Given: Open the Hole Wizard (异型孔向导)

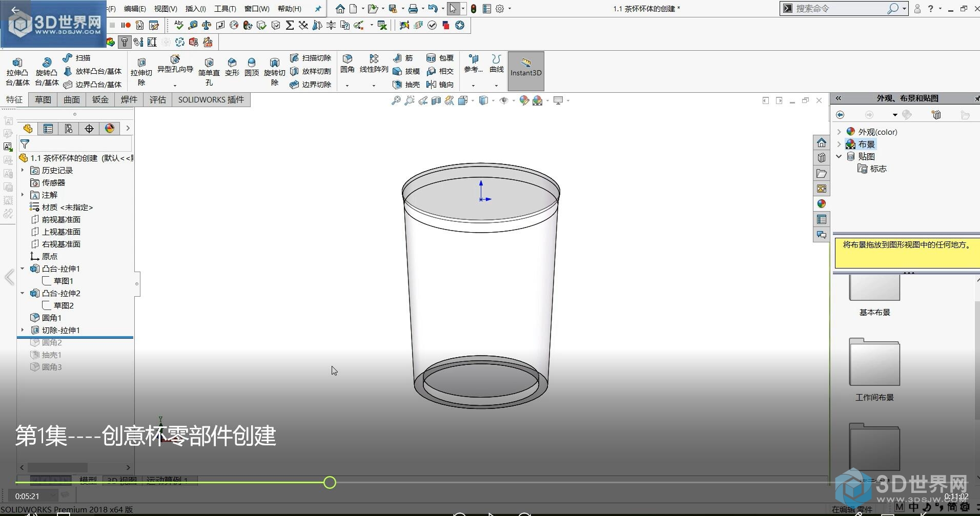Looking at the screenshot, I should (x=175, y=64).
